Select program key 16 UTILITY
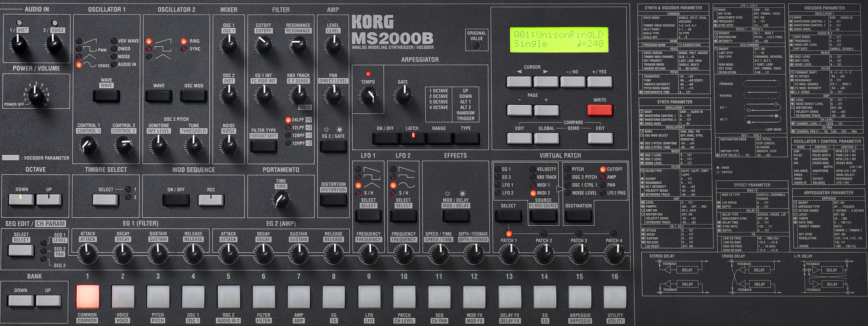This screenshot has height=326, width=868. 615,297
